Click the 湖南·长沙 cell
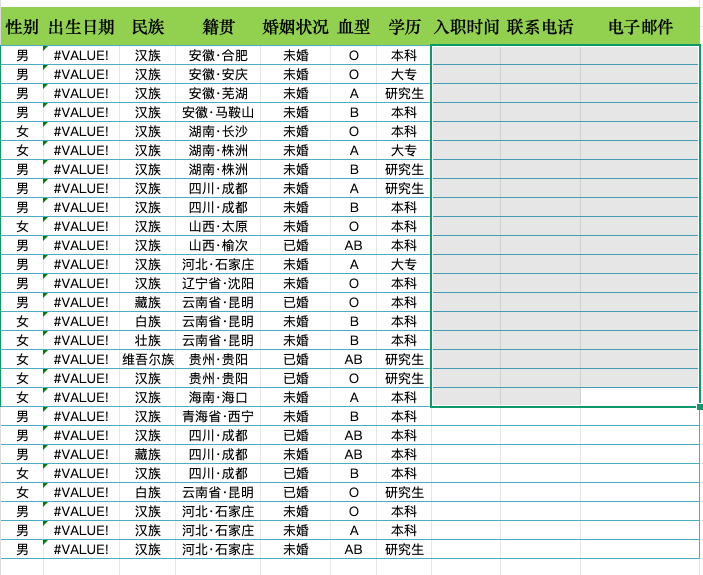The height and width of the screenshot is (575, 703). 218,131
